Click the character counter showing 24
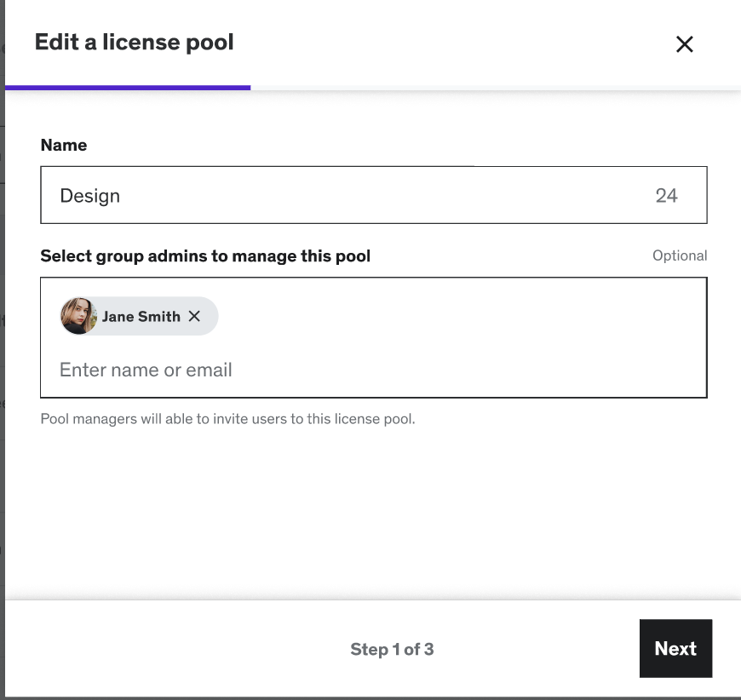Image resolution: width=741 pixels, height=700 pixels. pos(666,196)
